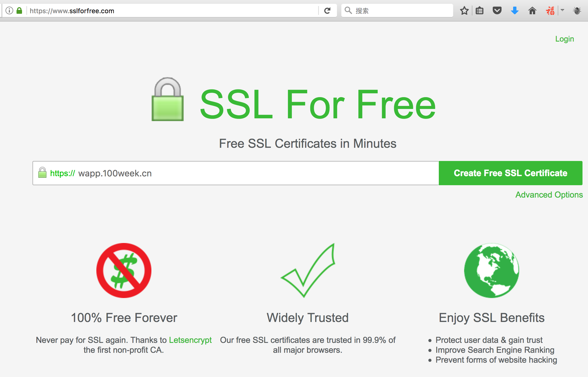
Task: Expand the dropdown arrow beside the red extension
Action: [x=562, y=10]
